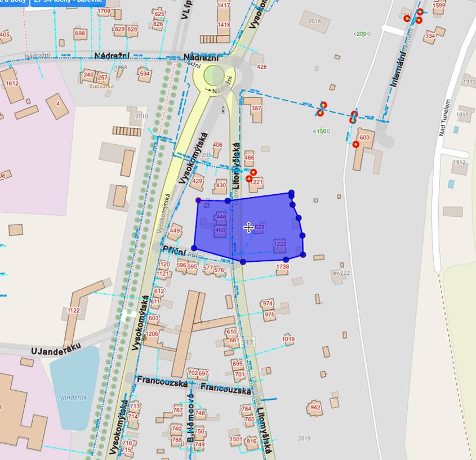This screenshot has height=460, width=476.
Task: Click the move crosshair handle inside blue polygon
Action: point(248,227)
